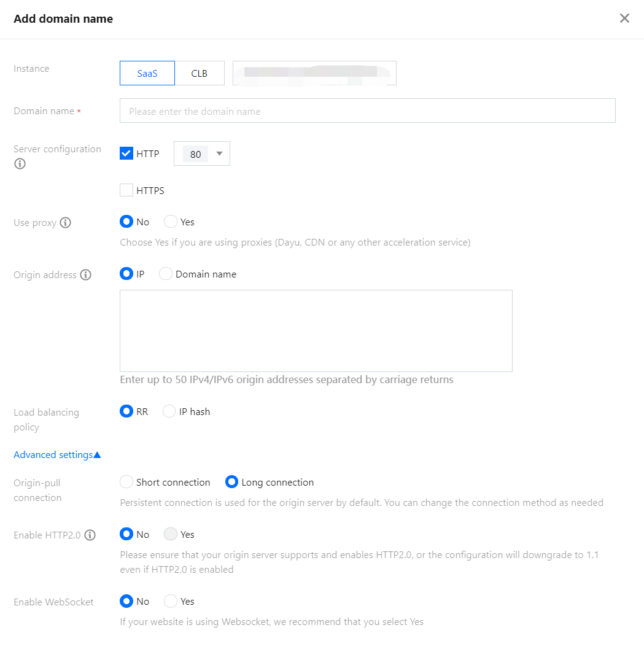Enable the HTTPS checkbox
644x660 pixels.
[x=126, y=190]
